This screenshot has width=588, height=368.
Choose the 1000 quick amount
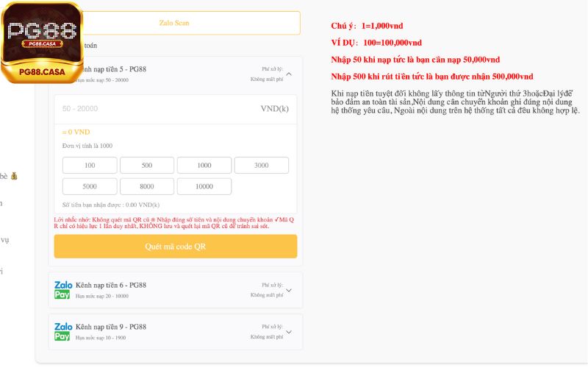204,165
